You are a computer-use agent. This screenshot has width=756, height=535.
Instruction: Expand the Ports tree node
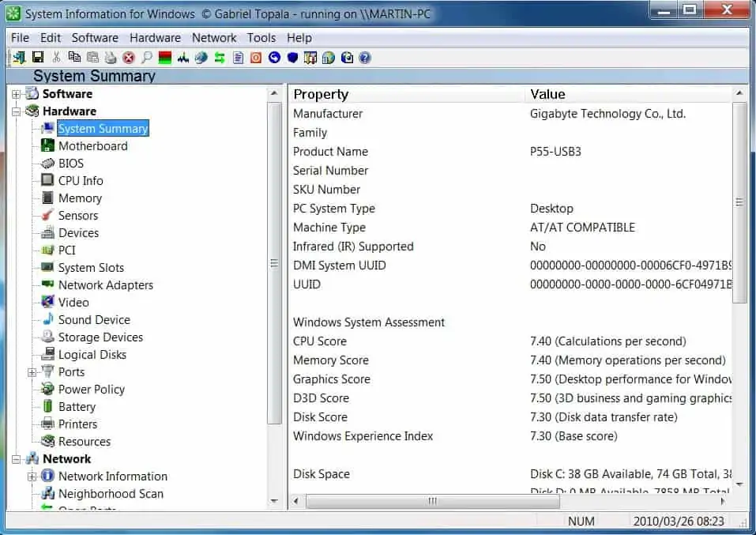[x=32, y=372]
